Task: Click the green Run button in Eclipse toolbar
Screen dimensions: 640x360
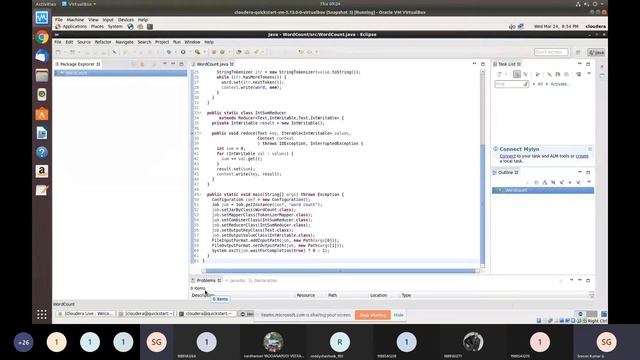Action: (x=183, y=52)
